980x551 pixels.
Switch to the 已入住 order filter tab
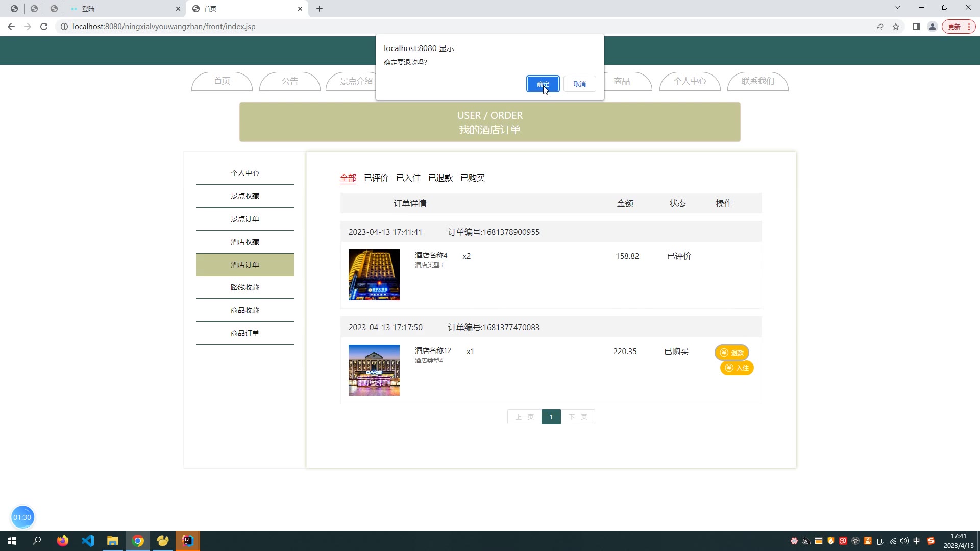pos(408,178)
